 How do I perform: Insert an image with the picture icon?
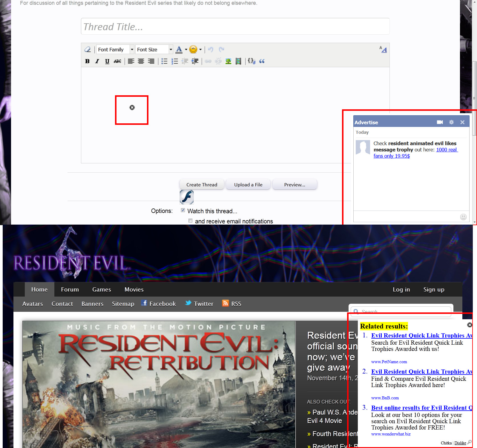[228, 61]
